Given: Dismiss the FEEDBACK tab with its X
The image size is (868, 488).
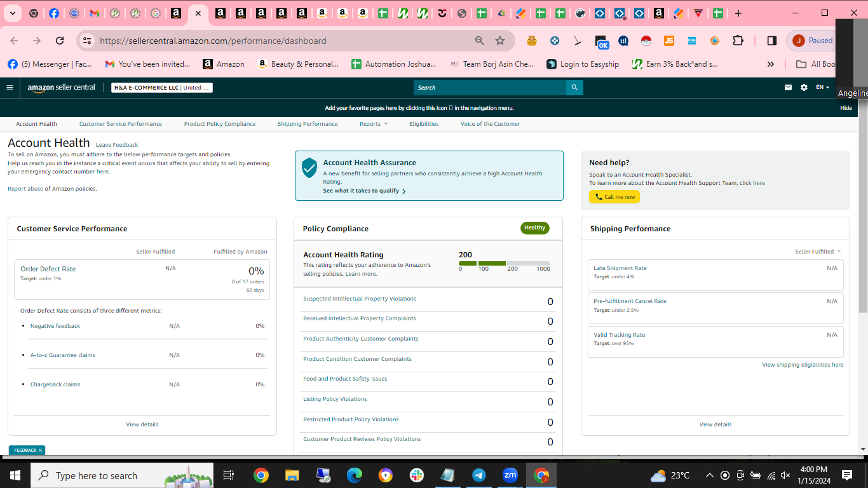Looking at the screenshot, I should (x=40, y=451).
